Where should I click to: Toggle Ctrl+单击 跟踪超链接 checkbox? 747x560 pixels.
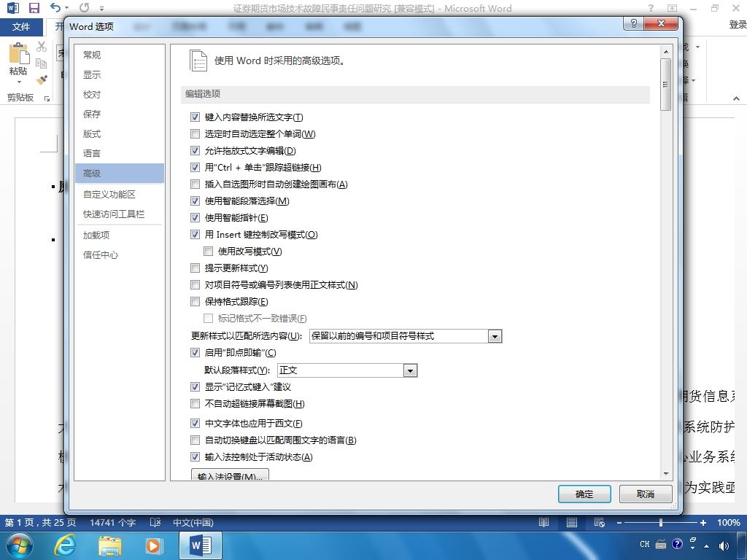[195, 167]
